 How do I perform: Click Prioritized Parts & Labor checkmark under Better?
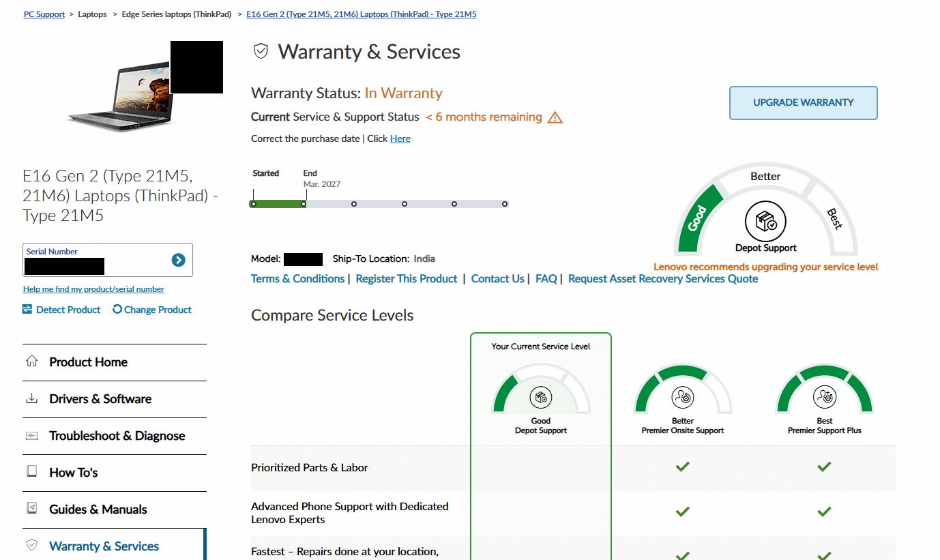point(682,467)
